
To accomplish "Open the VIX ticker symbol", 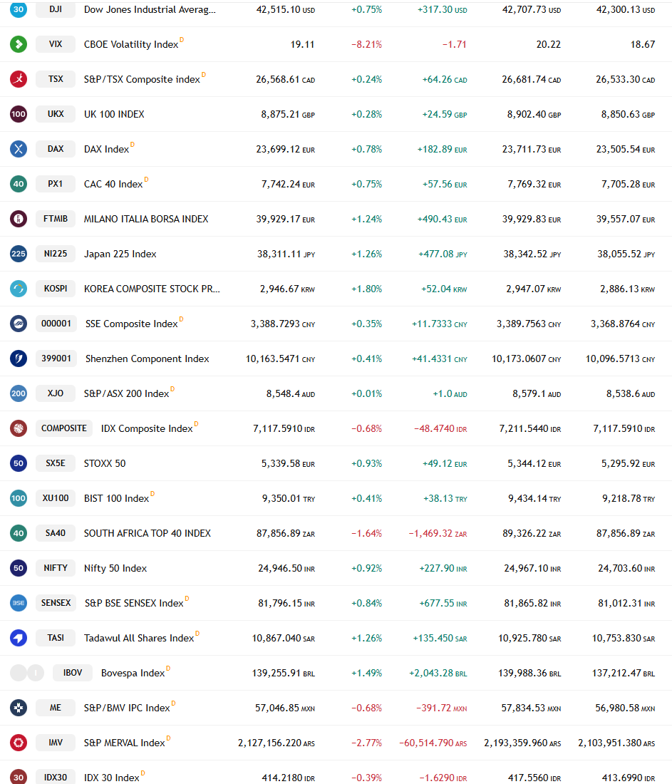I will (56, 44).
